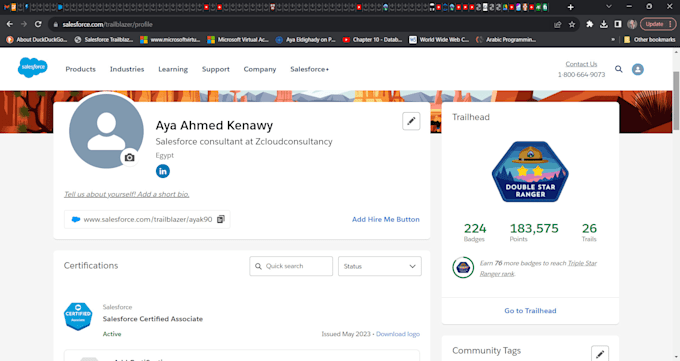The image size is (680, 361).
Task: Reload the page with refresh icon
Action: point(38,24)
